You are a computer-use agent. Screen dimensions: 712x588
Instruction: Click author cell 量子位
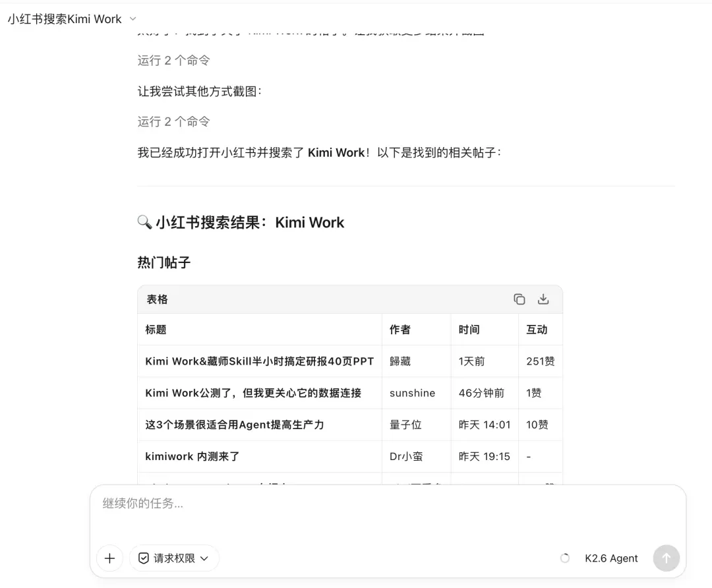pyautogui.click(x=417, y=425)
